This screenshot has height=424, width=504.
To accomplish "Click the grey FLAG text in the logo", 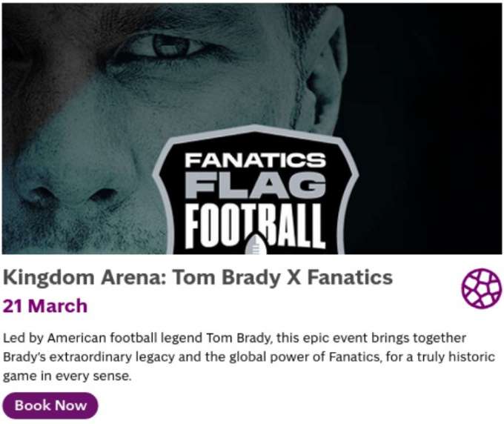I will tap(254, 185).
